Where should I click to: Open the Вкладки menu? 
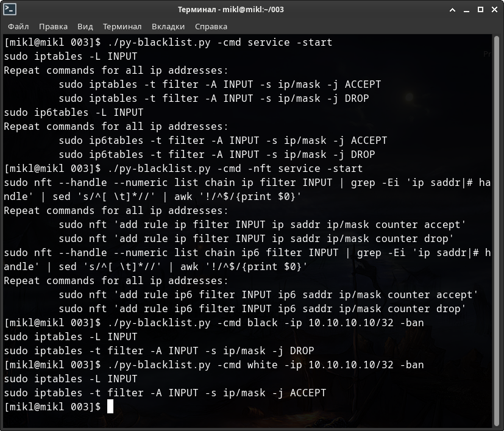[x=168, y=26]
